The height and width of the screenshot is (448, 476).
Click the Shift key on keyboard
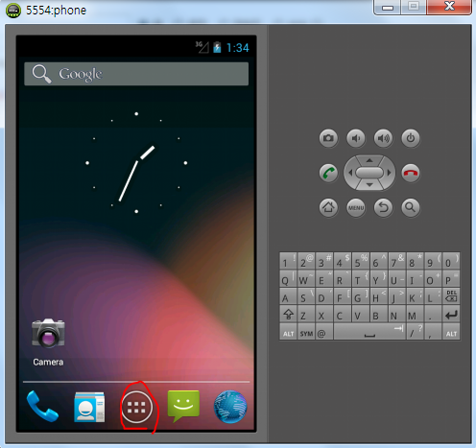(288, 314)
